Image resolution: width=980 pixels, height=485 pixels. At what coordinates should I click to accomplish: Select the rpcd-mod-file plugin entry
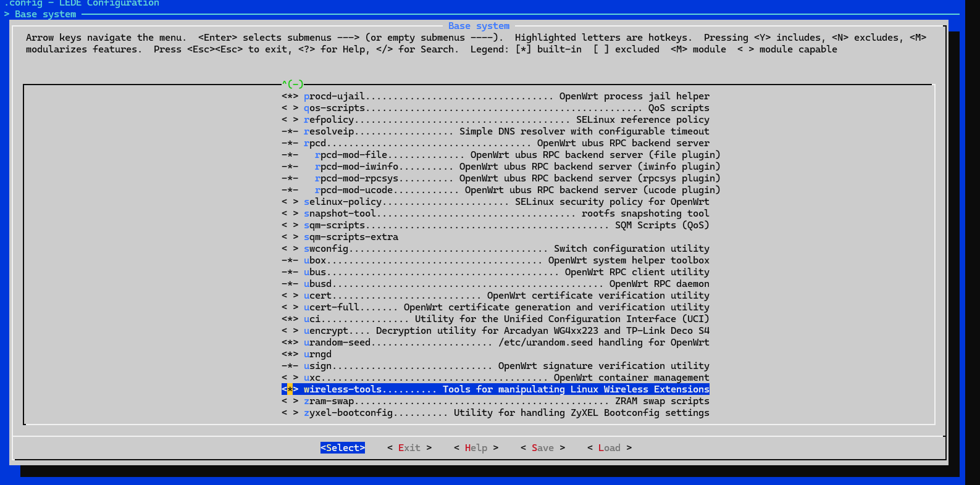(x=501, y=155)
